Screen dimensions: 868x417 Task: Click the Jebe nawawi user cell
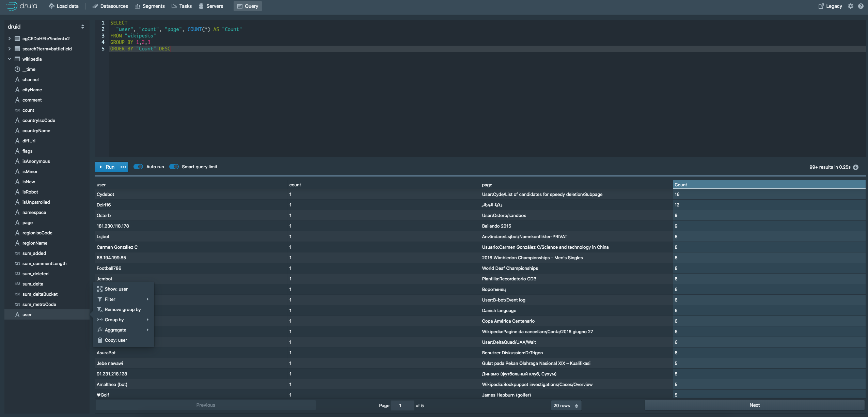pyautogui.click(x=191, y=363)
